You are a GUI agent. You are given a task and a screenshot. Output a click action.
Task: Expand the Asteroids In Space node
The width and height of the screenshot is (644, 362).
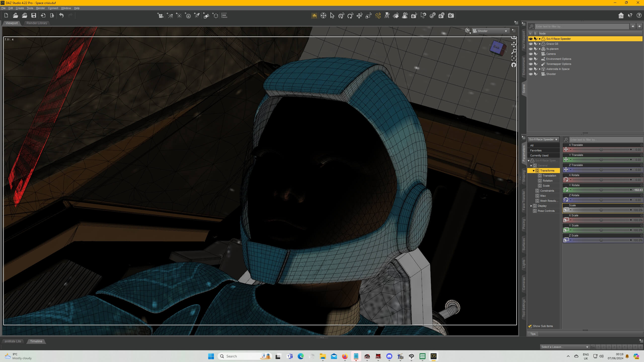click(x=540, y=69)
